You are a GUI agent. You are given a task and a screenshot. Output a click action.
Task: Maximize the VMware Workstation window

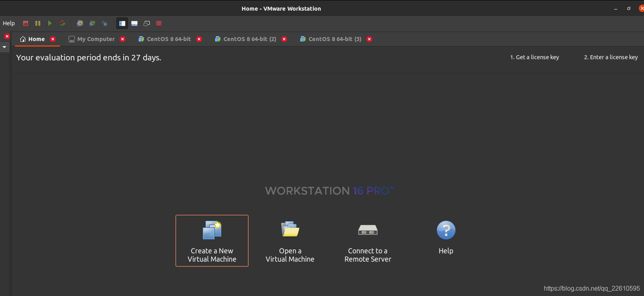[x=629, y=9]
